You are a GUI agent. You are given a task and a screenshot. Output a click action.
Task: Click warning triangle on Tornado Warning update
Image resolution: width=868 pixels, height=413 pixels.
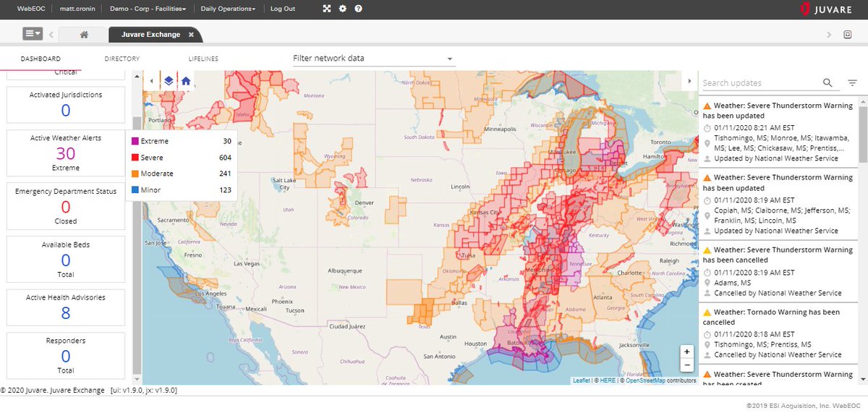(707, 312)
